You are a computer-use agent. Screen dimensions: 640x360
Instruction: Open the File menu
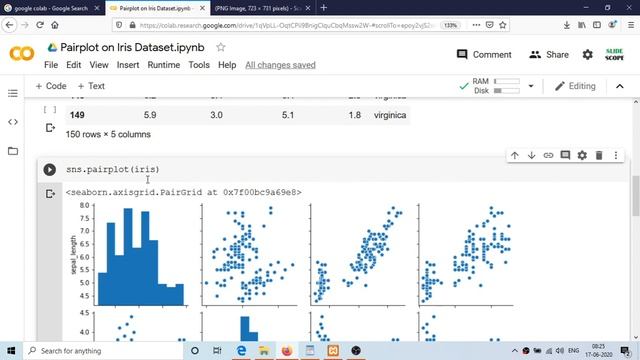pyautogui.click(x=51, y=65)
